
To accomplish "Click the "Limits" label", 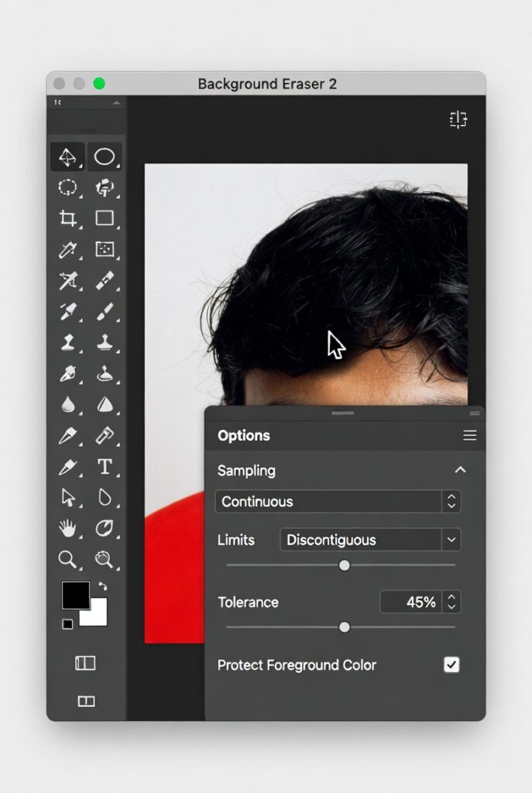I will click(235, 540).
